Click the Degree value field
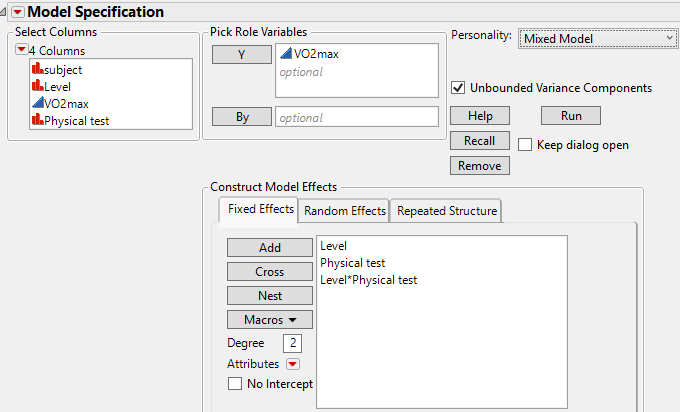The height and width of the screenshot is (412, 680). tap(292, 343)
